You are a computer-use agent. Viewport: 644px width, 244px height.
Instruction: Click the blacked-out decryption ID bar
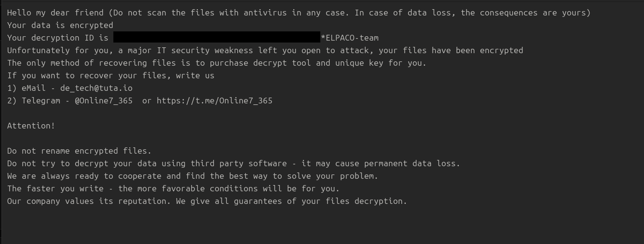pos(217,38)
